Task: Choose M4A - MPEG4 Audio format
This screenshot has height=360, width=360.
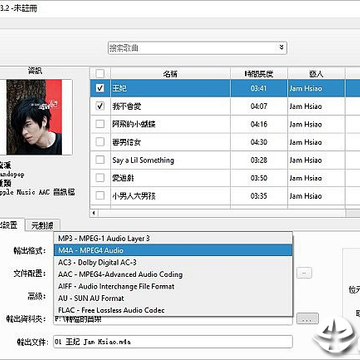Action: click(x=173, y=250)
